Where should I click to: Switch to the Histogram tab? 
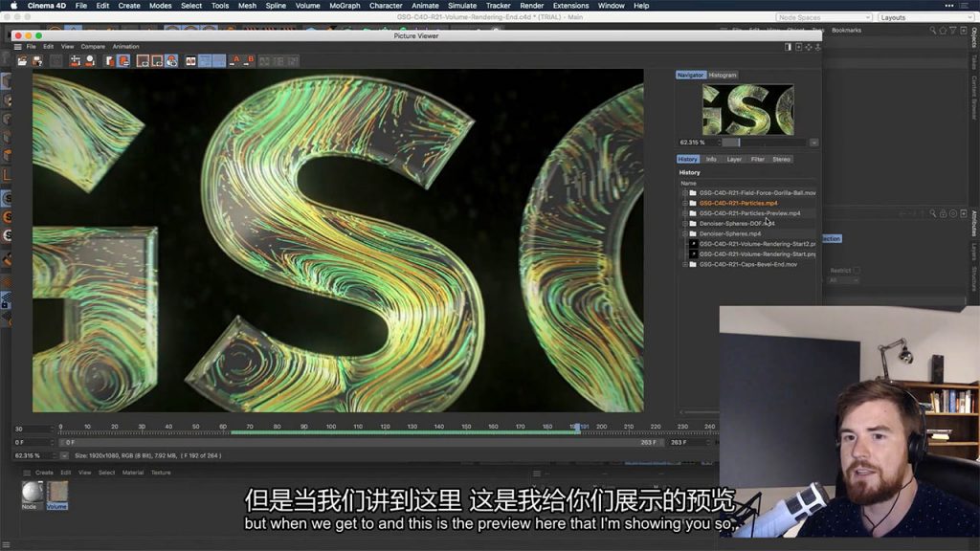[x=723, y=75]
